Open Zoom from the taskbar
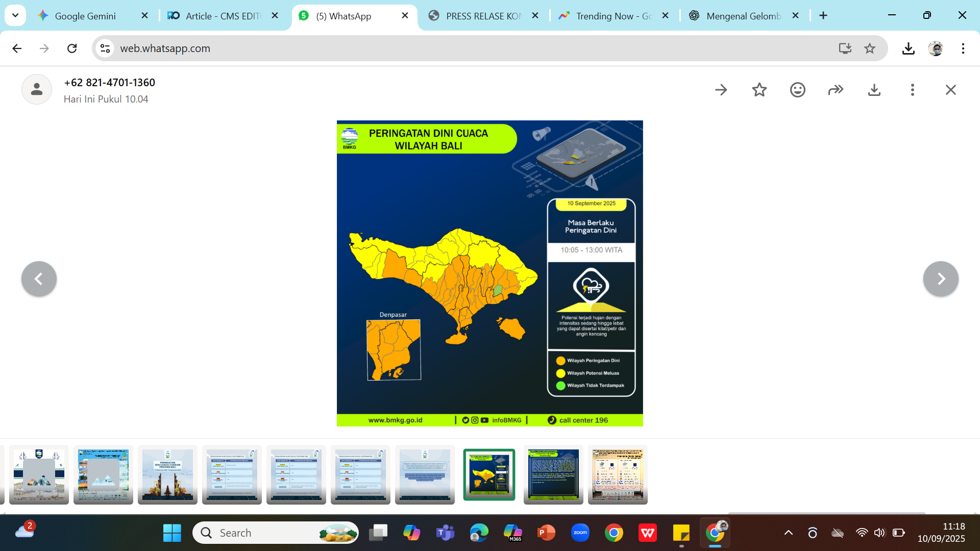The image size is (980, 551). pyautogui.click(x=580, y=533)
